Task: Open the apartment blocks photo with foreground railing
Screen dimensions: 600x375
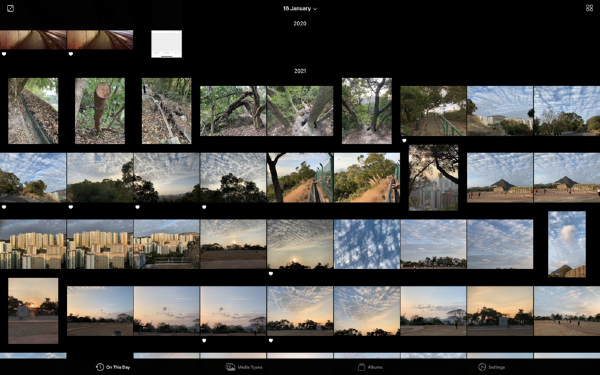Action: pyautogui.click(x=166, y=244)
